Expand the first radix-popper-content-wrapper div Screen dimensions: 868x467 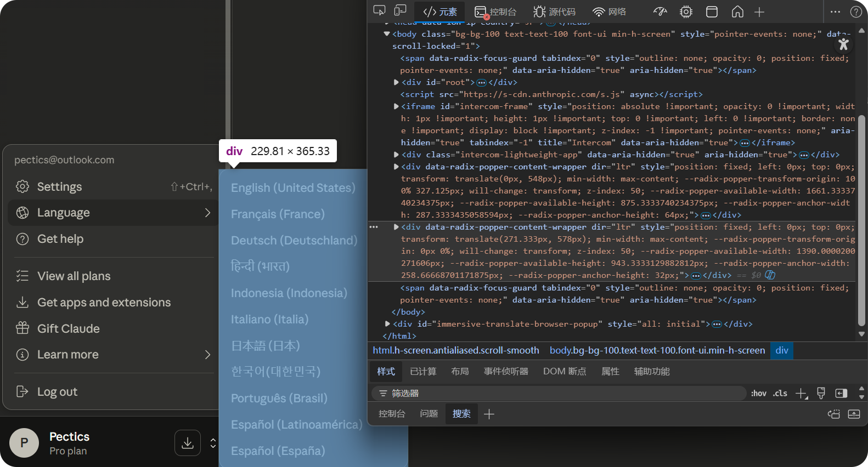(x=396, y=167)
